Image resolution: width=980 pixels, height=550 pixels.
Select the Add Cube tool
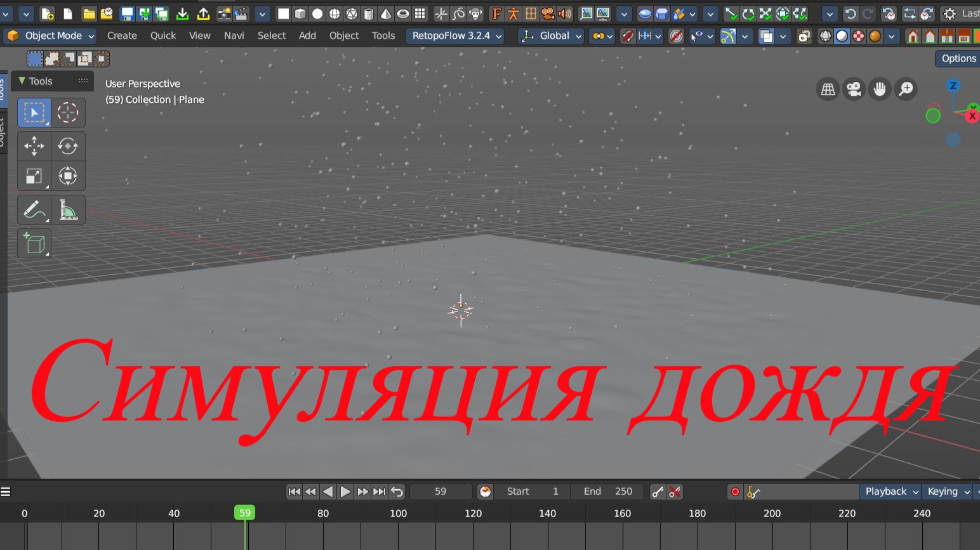[x=34, y=244]
